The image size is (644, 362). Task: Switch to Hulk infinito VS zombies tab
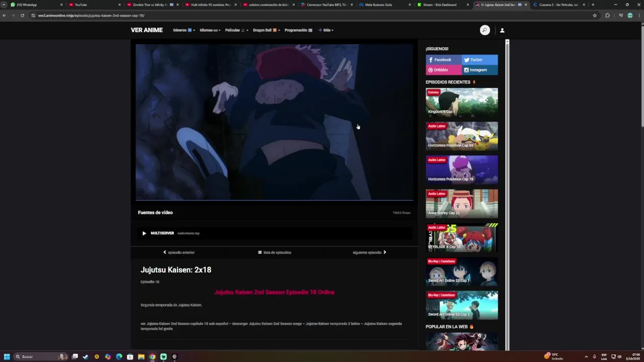[x=210, y=5]
